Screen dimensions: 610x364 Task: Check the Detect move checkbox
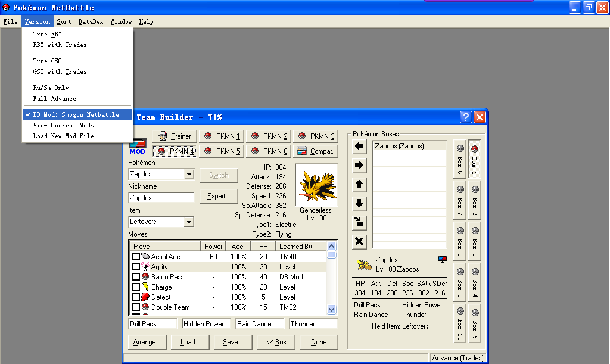[136, 297]
